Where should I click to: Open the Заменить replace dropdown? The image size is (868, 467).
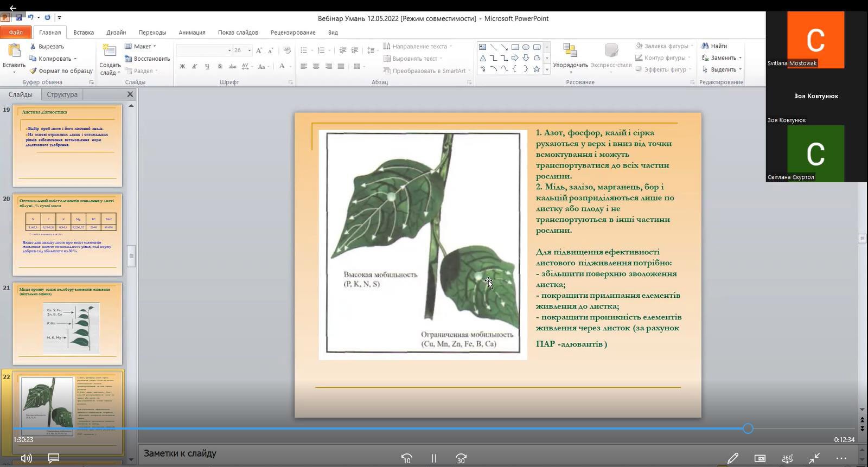pyautogui.click(x=722, y=58)
